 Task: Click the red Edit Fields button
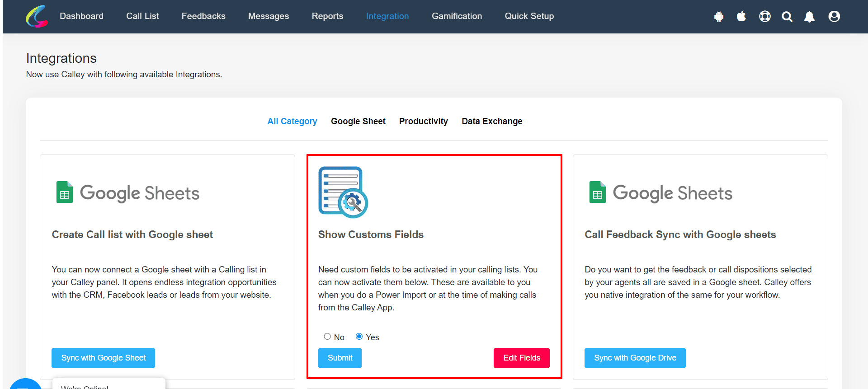pyautogui.click(x=522, y=358)
